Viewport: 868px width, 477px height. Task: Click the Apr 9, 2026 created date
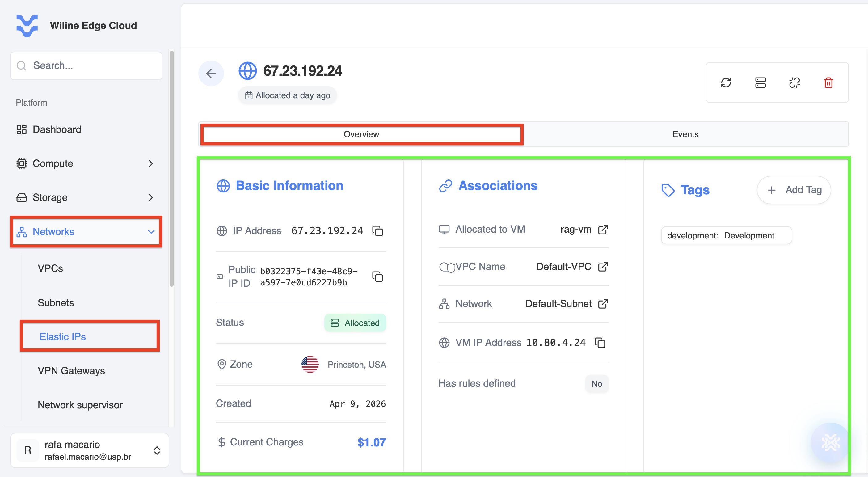(357, 404)
